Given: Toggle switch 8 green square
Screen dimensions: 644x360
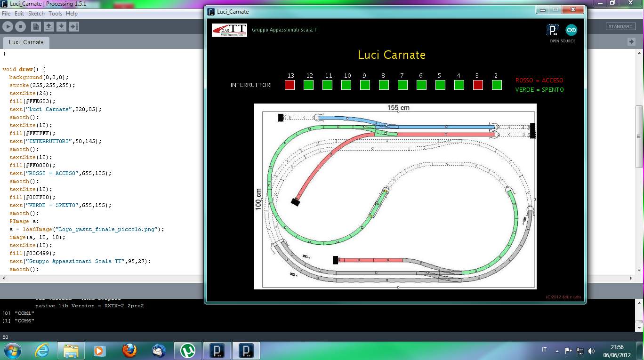Looking at the screenshot, I should [x=384, y=85].
